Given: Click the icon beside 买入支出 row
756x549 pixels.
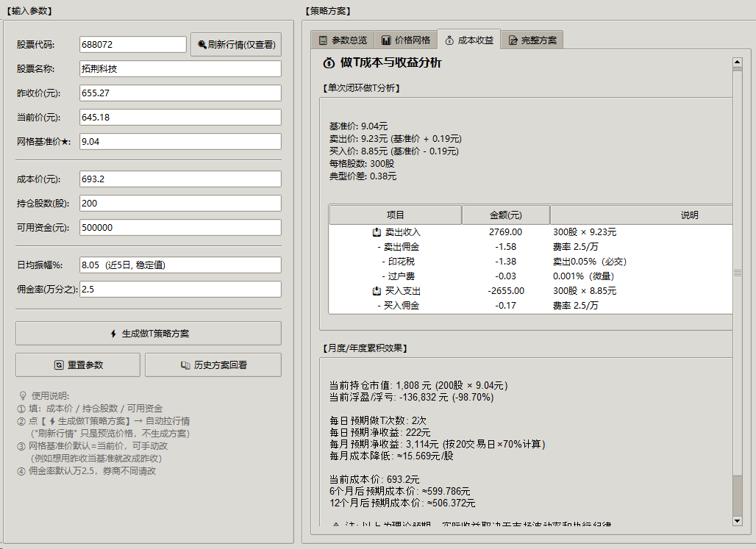Looking at the screenshot, I should click(377, 291).
